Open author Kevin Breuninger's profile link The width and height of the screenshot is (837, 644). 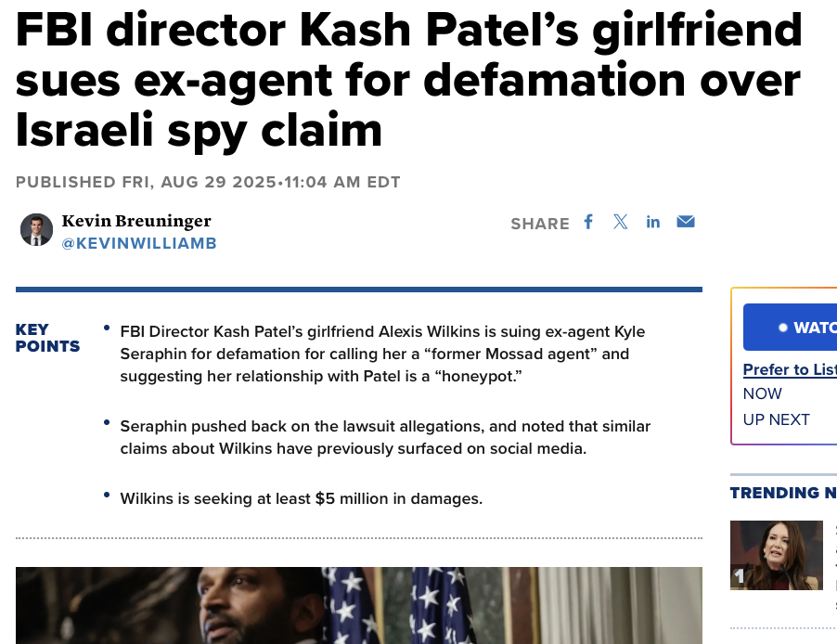tap(136, 221)
